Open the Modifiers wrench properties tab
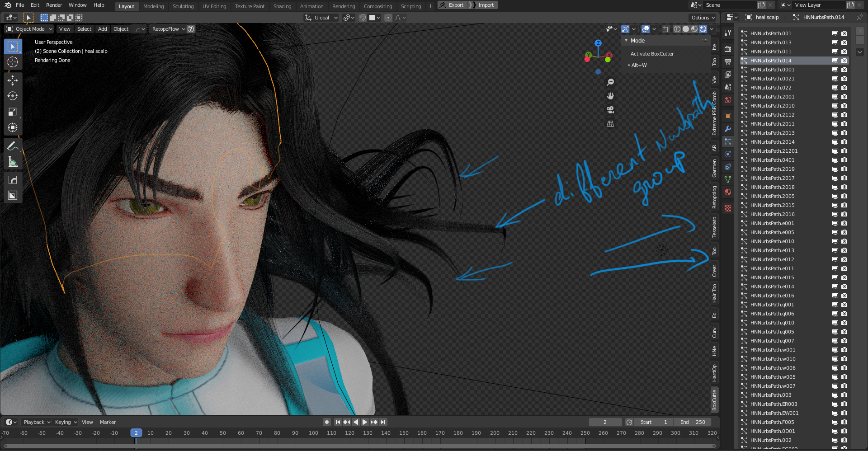Image resolution: width=868 pixels, height=451 pixels. (x=728, y=129)
